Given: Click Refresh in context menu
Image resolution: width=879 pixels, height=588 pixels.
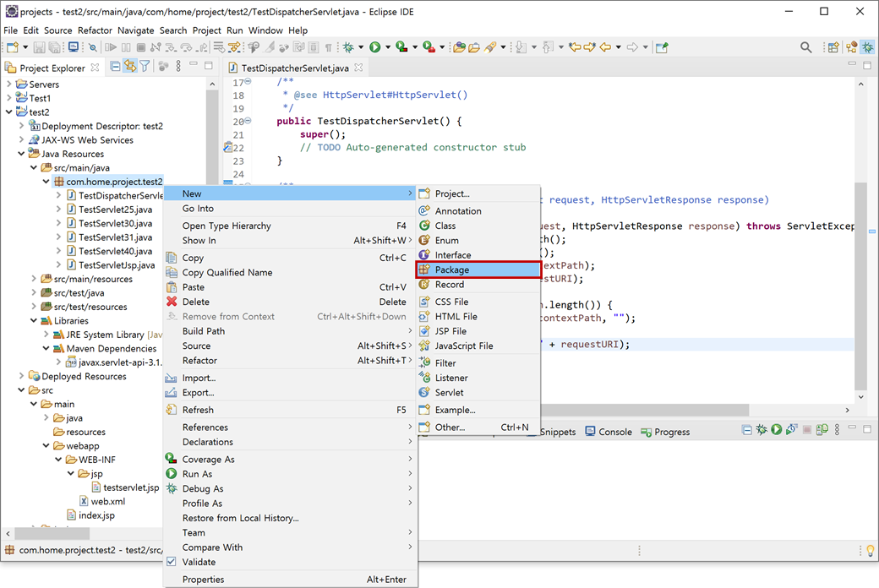Looking at the screenshot, I should 291,410.
